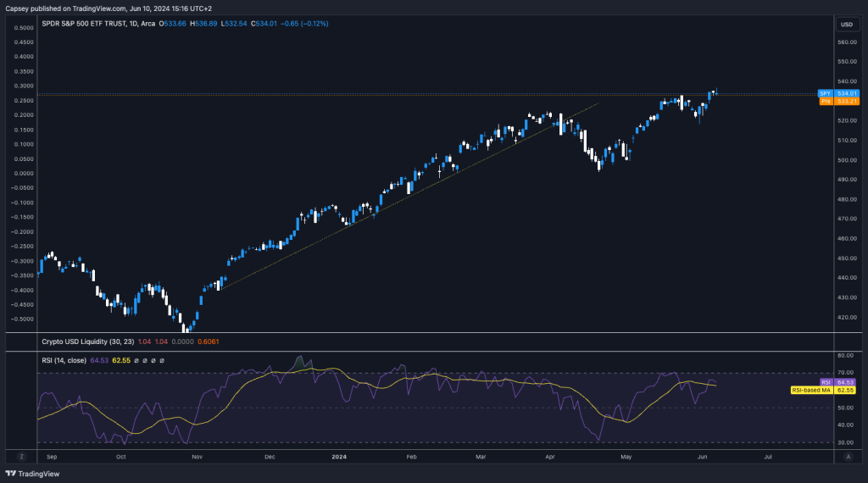Click the RSI 64.53 legend value

(122, 360)
